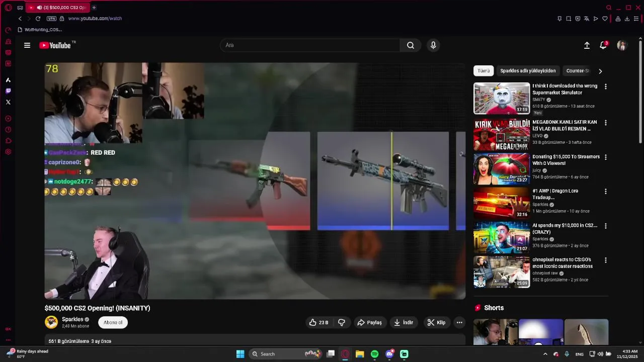Open options for ohnepixel reacts video

click(605, 260)
